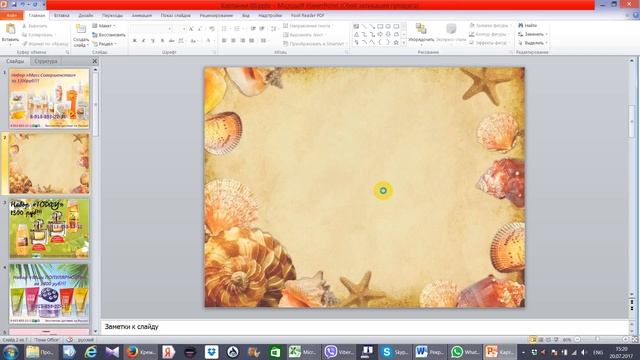This screenshot has width=640, height=360.
Task: Open the font color dropdown arrow
Action: pyautogui.click(x=214, y=41)
